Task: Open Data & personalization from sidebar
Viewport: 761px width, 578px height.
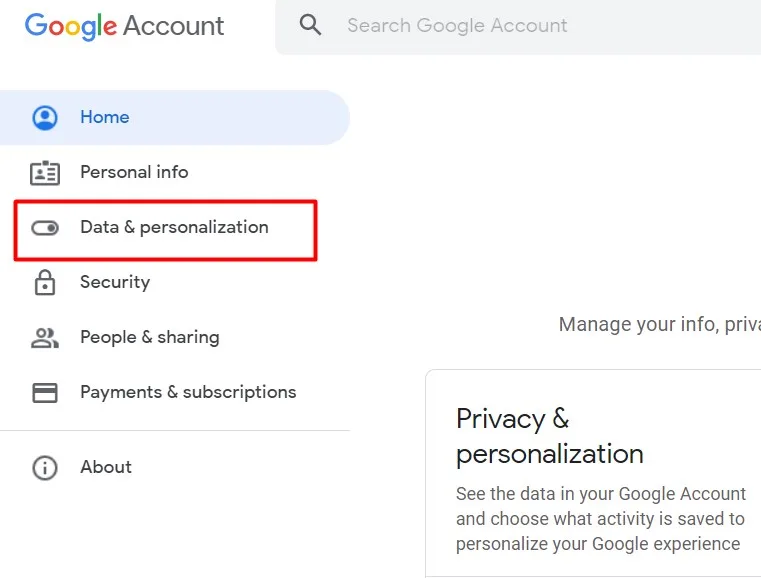Action: [x=174, y=227]
